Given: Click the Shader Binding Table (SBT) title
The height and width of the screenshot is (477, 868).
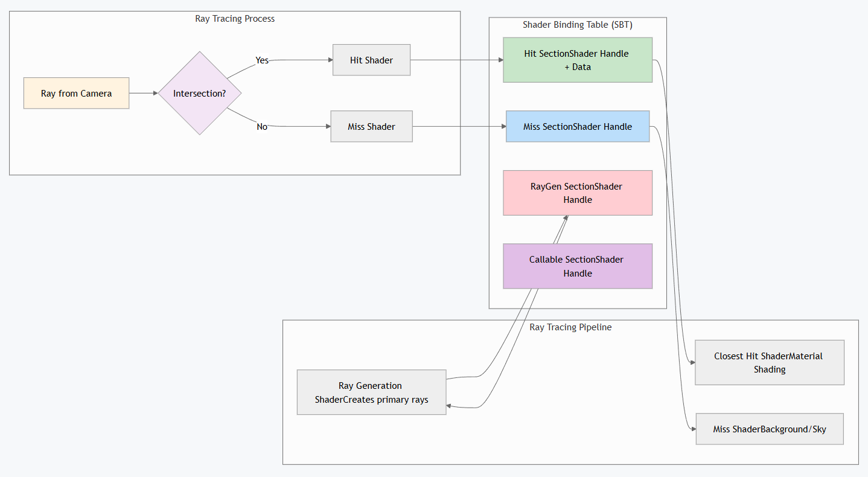Looking at the screenshot, I should [577, 25].
